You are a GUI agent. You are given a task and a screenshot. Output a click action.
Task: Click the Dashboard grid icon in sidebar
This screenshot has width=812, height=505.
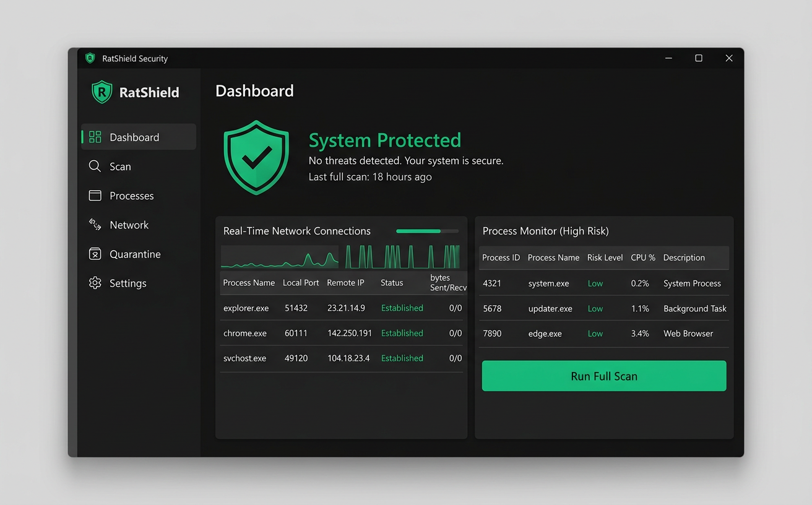tap(95, 137)
